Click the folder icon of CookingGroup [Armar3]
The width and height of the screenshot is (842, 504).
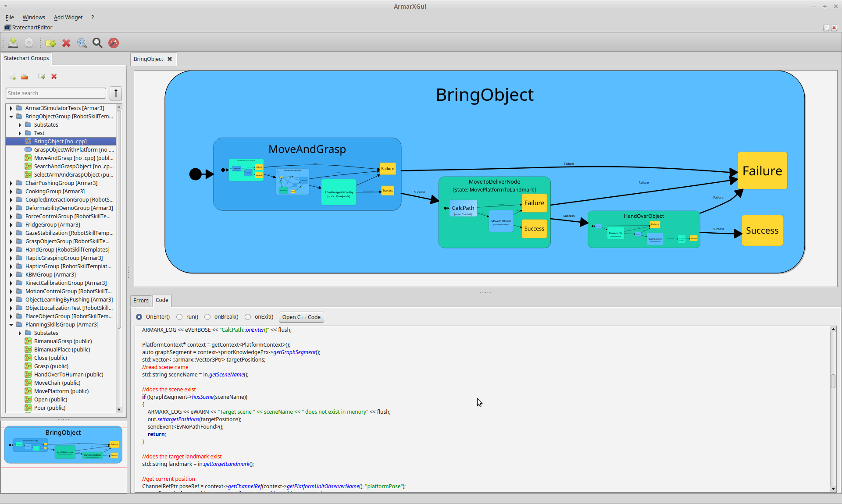point(19,191)
